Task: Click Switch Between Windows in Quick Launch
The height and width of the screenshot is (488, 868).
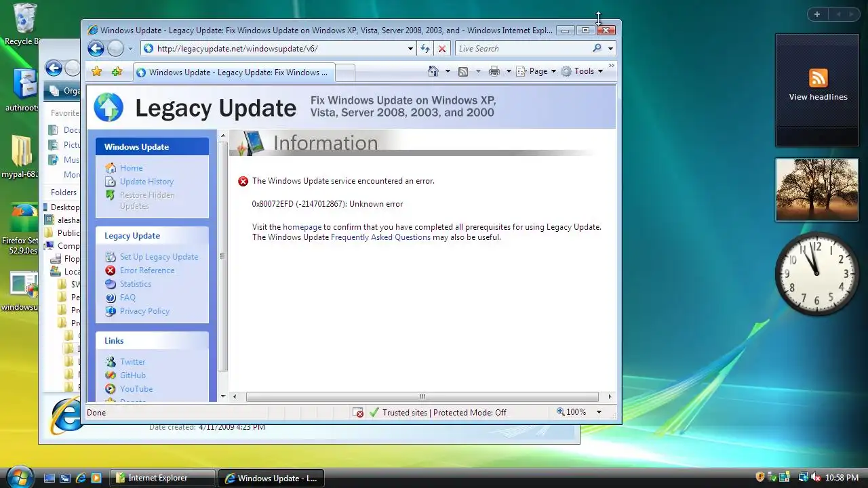Action: (65, 478)
